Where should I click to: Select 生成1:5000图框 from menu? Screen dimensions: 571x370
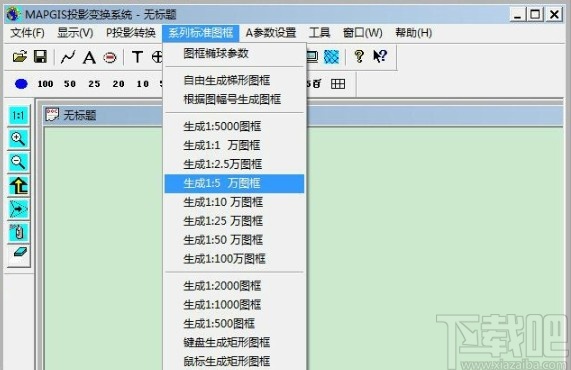point(234,126)
